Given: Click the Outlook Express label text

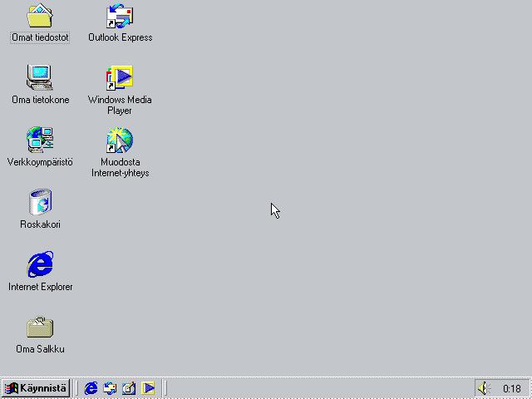Looking at the screenshot, I should click(x=120, y=37).
